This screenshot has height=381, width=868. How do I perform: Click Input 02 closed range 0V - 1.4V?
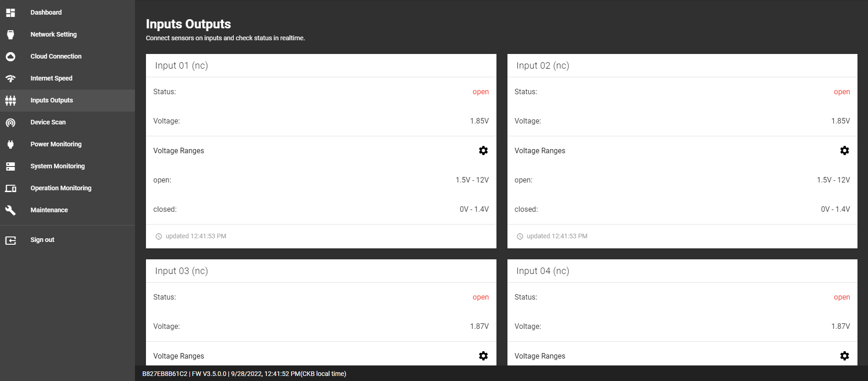(836, 209)
